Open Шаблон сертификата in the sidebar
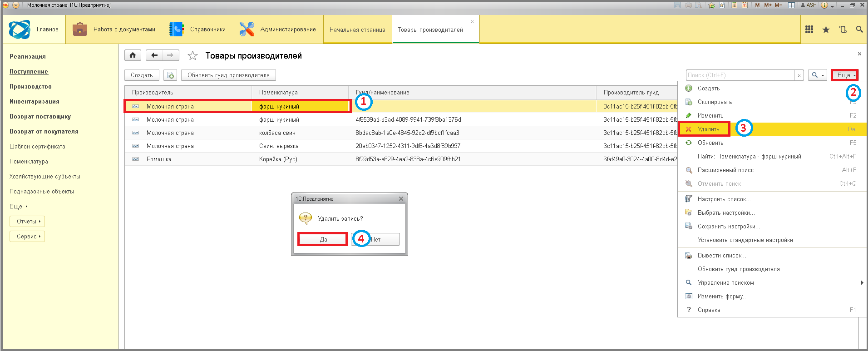Image resolution: width=868 pixels, height=351 pixels. [x=37, y=147]
